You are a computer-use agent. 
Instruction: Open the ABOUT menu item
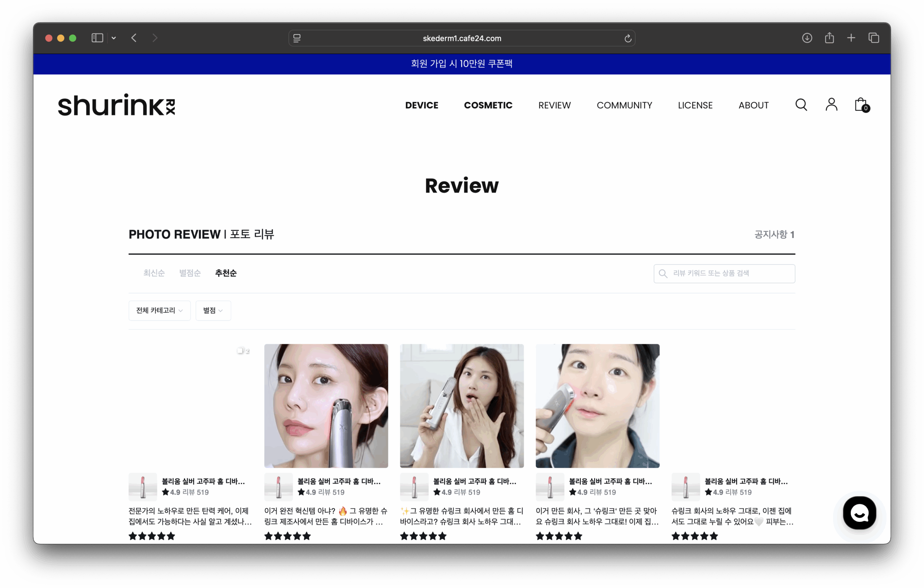[754, 105]
